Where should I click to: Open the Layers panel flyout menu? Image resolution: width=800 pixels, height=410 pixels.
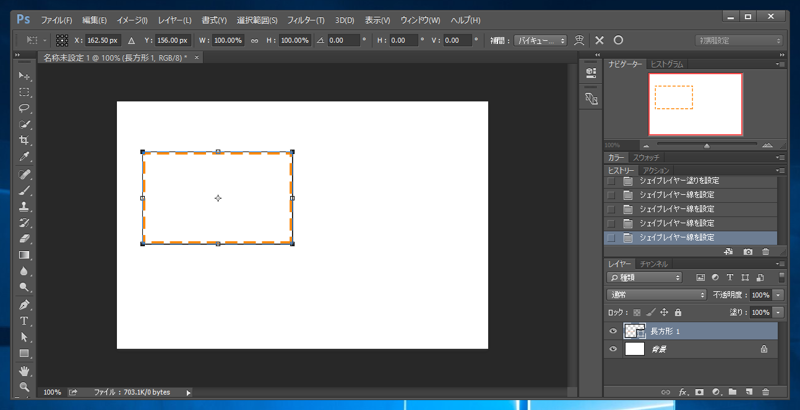(x=780, y=264)
